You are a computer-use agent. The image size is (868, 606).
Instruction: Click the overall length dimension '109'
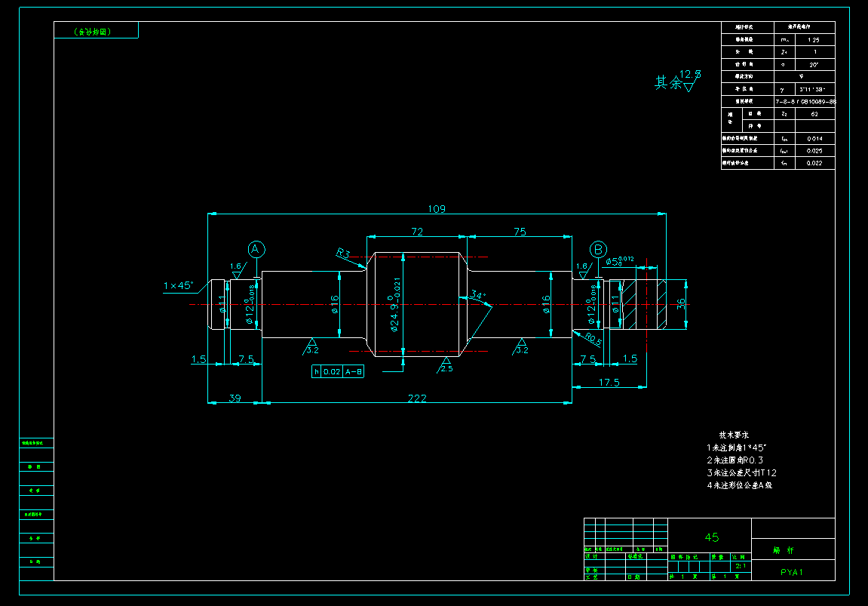[x=436, y=209]
